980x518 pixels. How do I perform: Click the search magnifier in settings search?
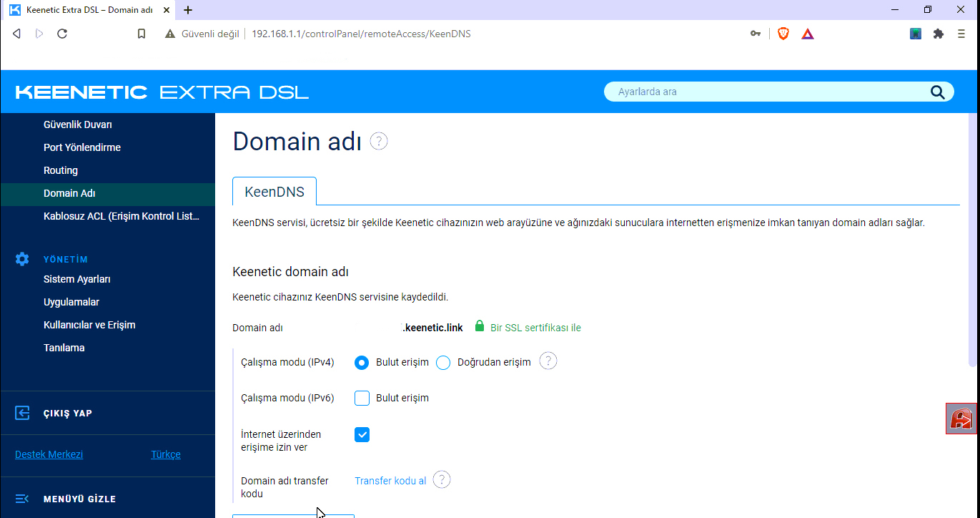point(937,92)
